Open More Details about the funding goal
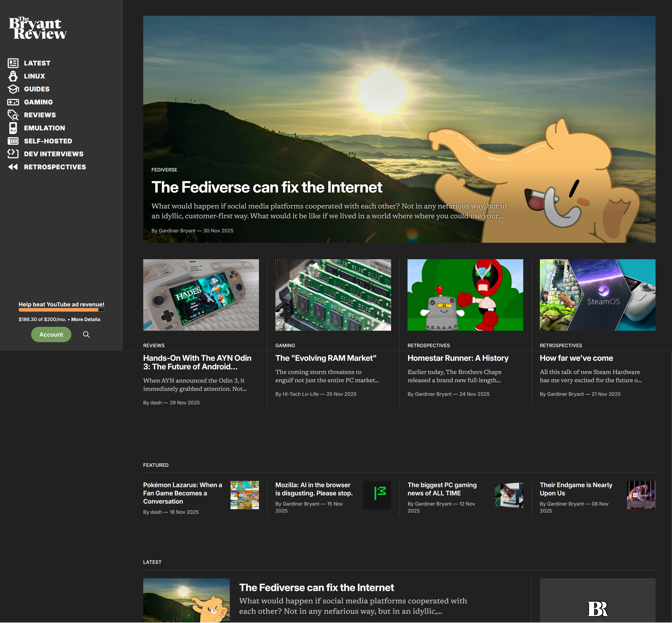This screenshot has height=623, width=672. 86,319
